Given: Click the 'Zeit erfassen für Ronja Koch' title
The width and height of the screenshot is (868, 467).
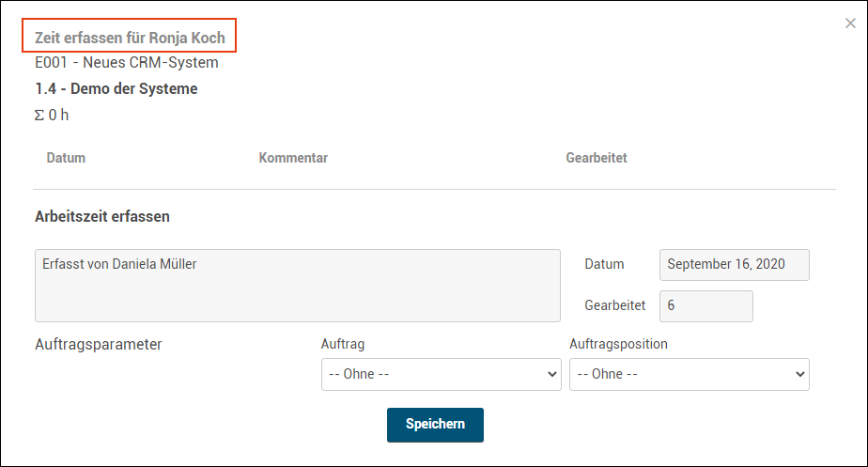Looking at the screenshot, I should (130, 39).
